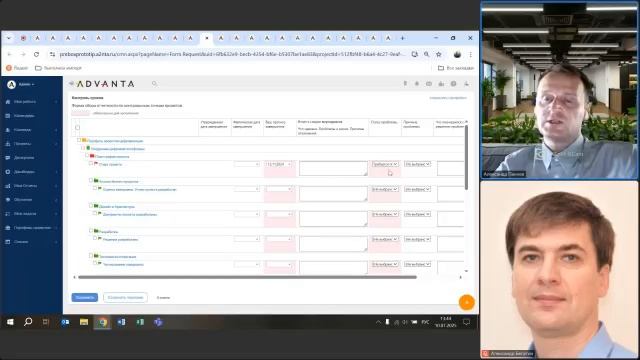Tick checkbox of the last flag milestone row

click(x=95, y=264)
